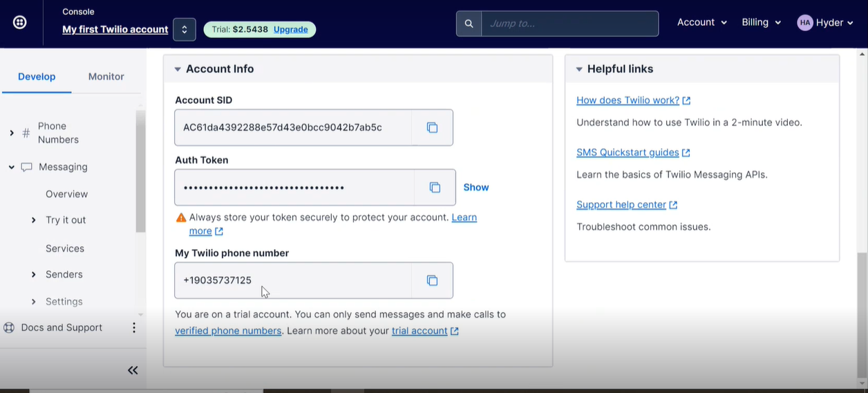This screenshot has width=868, height=393.
Task: Open the Account dropdown menu
Action: tap(702, 22)
